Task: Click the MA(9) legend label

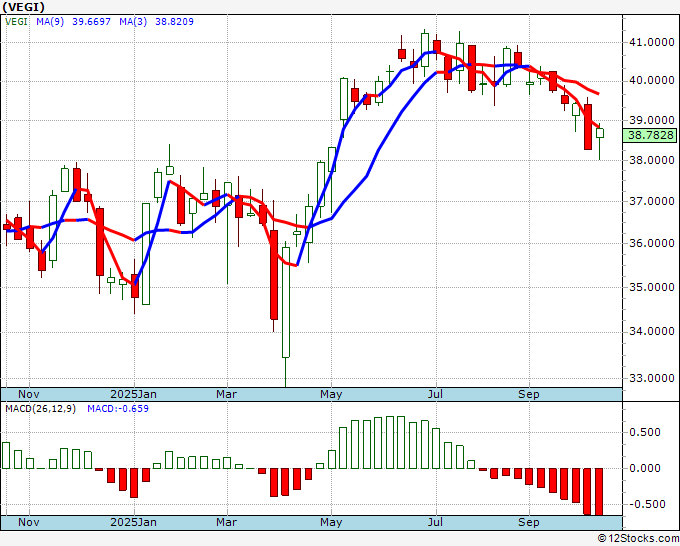Action: point(50,22)
